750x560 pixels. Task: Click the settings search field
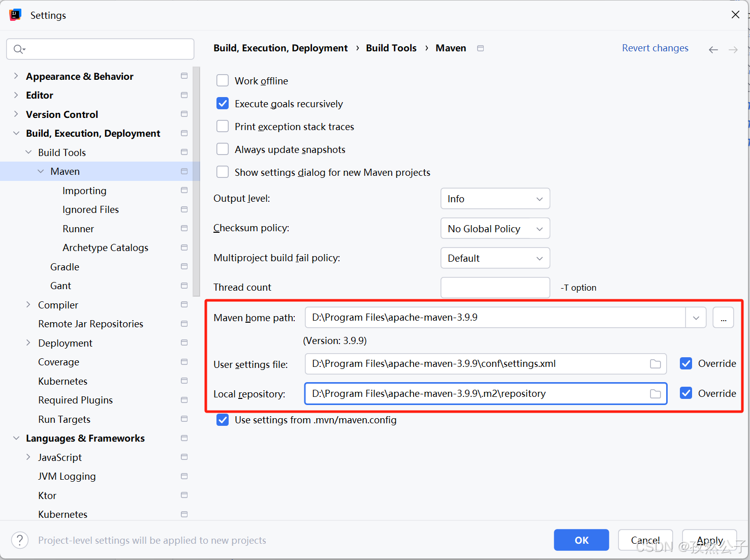pyautogui.click(x=100, y=49)
